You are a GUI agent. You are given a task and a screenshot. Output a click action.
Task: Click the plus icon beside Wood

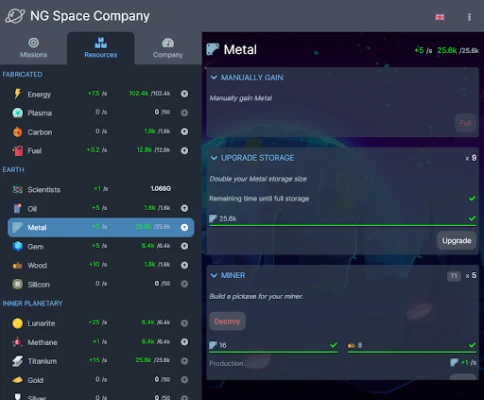click(184, 265)
